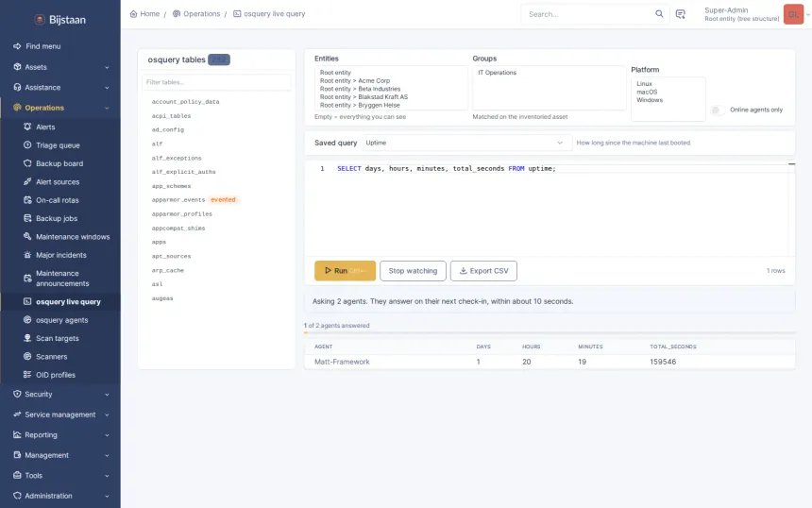Toggle Online agents only switch
812x508 pixels.
tap(718, 110)
